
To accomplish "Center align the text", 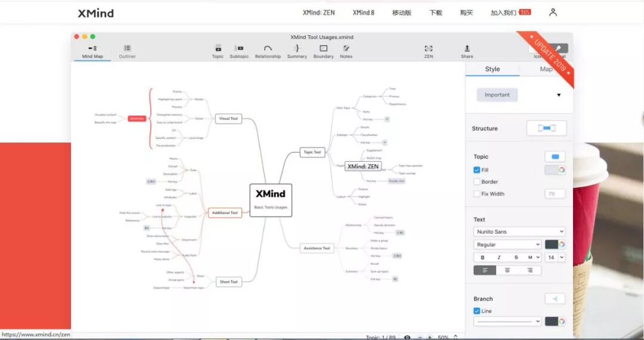I will (507, 270).
